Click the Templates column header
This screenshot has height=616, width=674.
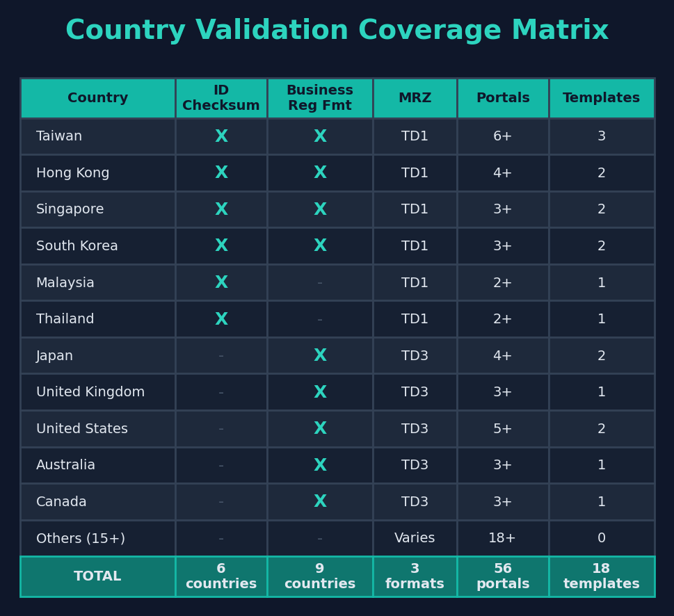point(601,97)
